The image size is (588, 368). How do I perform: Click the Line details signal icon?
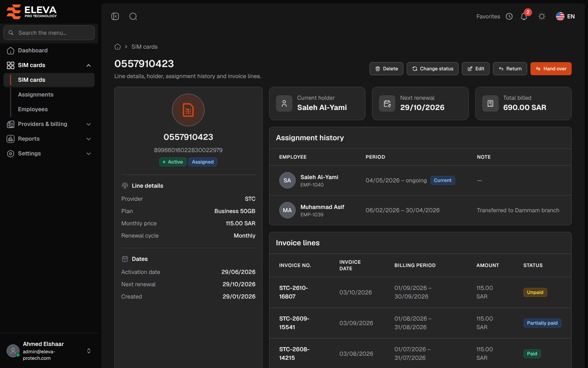pos(125,186)
